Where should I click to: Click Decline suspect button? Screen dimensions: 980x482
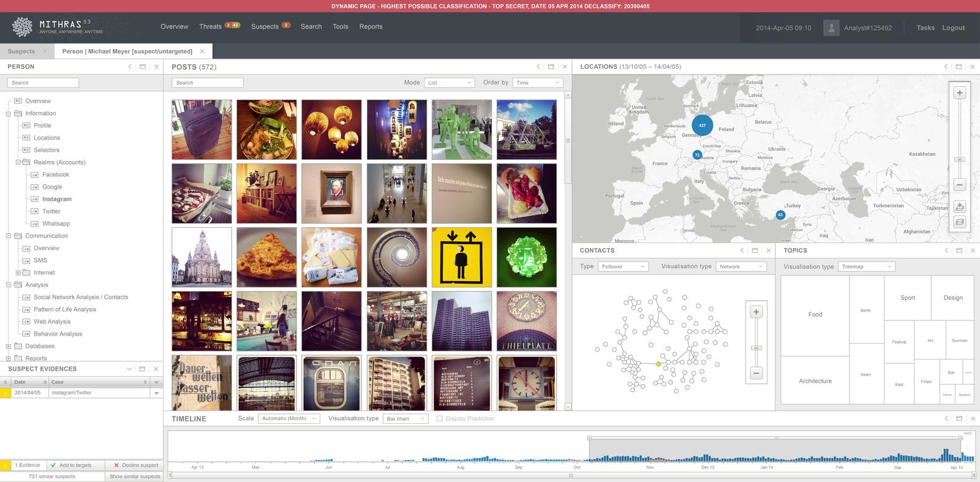pyautogui.click(x=135, y=465)
